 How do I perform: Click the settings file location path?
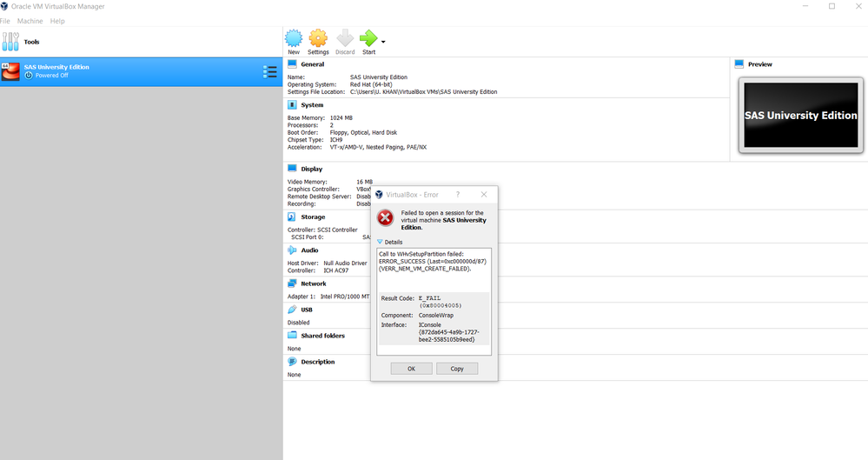(x=423, y=91)
